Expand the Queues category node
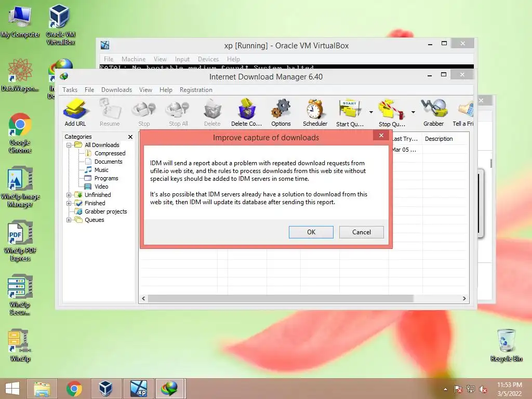532x399 pixels. pos(69,220)
